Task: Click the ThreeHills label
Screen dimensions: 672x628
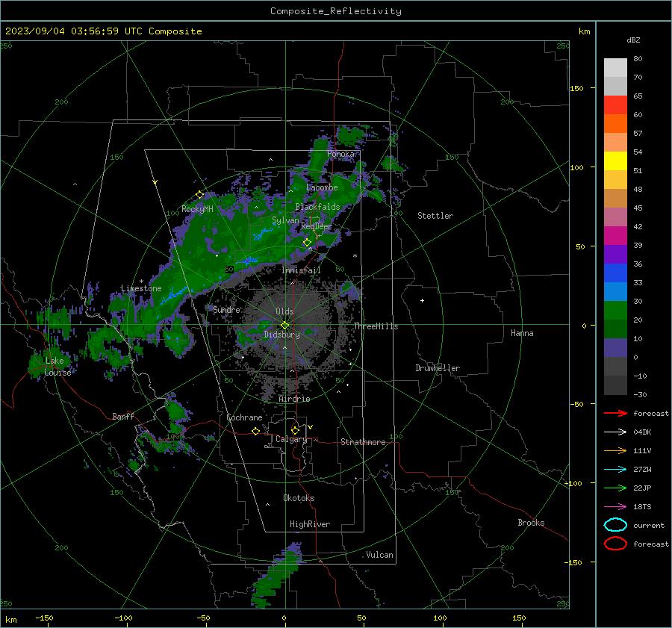Action: point(376,326)
